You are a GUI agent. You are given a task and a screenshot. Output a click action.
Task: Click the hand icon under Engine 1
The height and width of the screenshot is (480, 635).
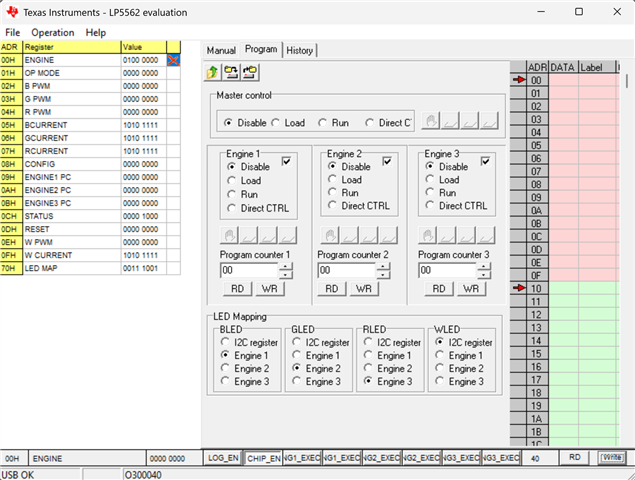(229, 235)
